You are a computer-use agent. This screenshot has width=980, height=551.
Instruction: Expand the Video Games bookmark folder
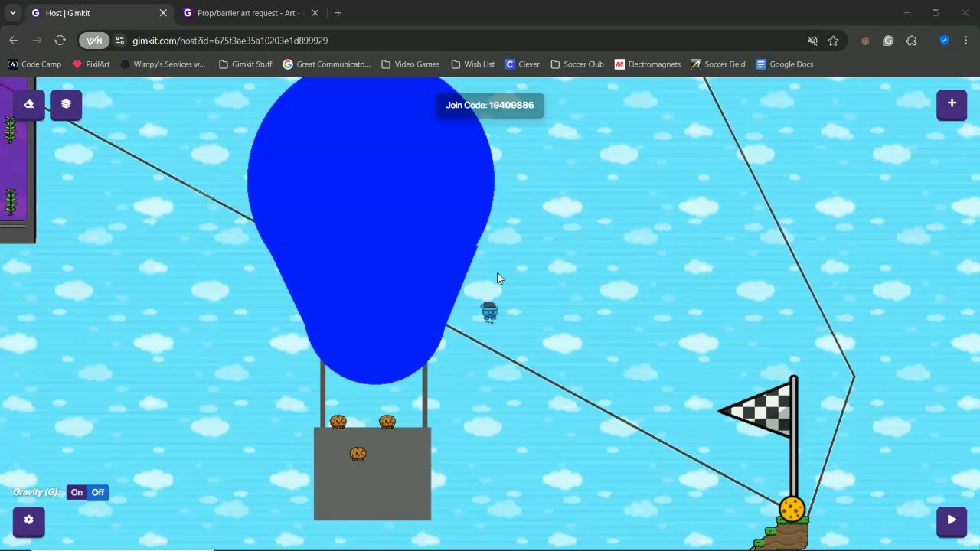click(410, 64)
